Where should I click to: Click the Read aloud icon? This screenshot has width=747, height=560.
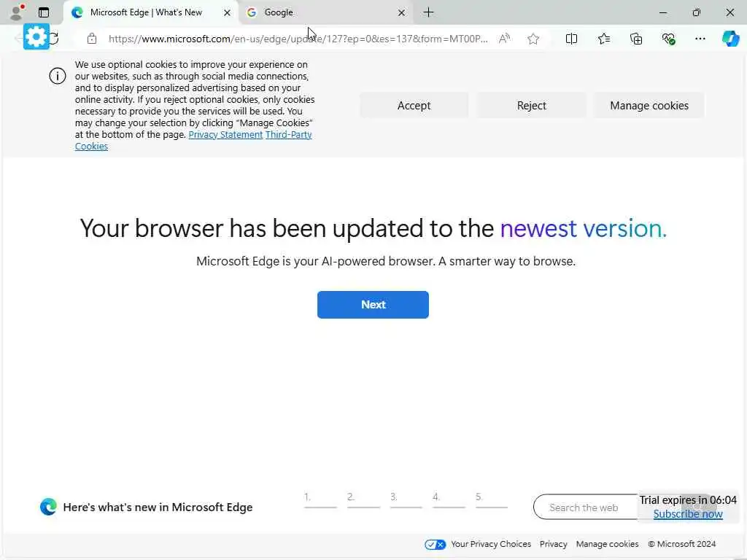coord(504,39)
